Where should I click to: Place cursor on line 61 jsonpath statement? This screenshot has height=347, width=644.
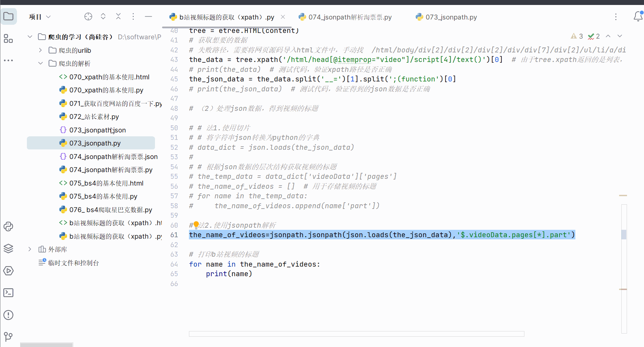[x=382, y=235]
